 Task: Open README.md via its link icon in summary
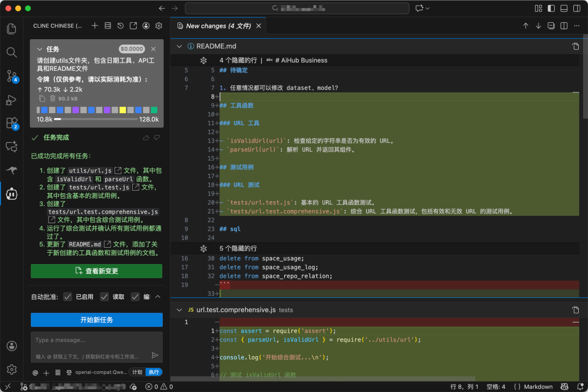pos(107,244)
